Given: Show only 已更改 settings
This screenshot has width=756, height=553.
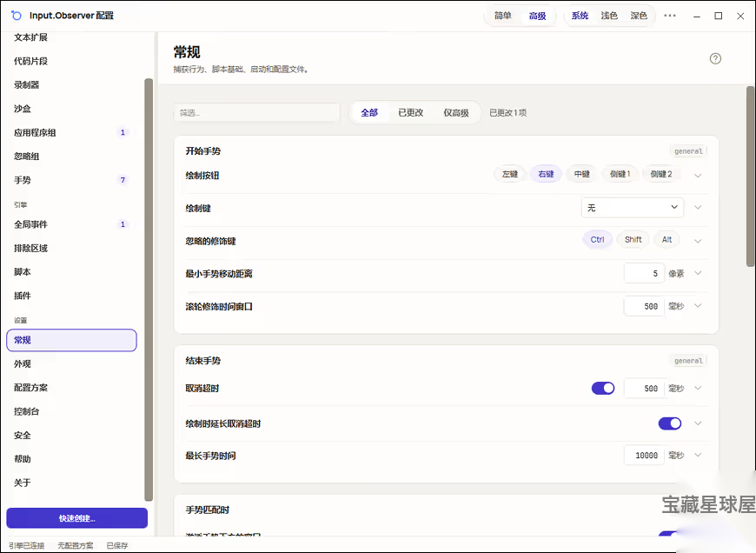Looking at the screenshot, I should (x=411, y=112).
